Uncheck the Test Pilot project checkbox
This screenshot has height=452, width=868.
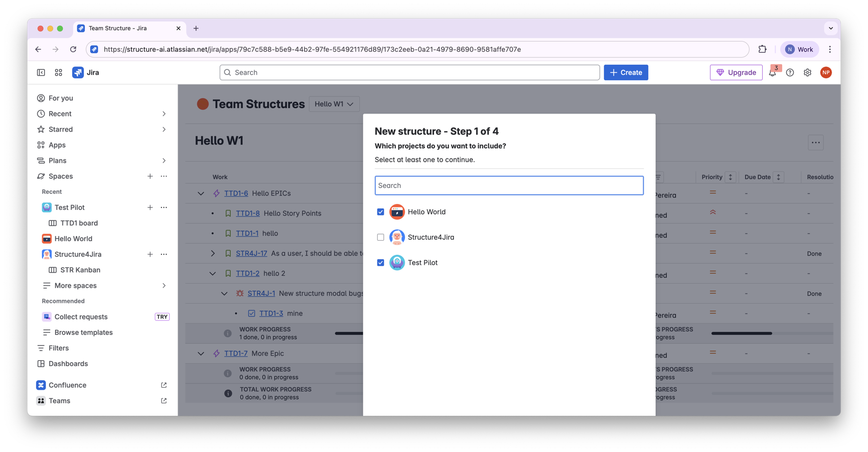click(380, 263)
